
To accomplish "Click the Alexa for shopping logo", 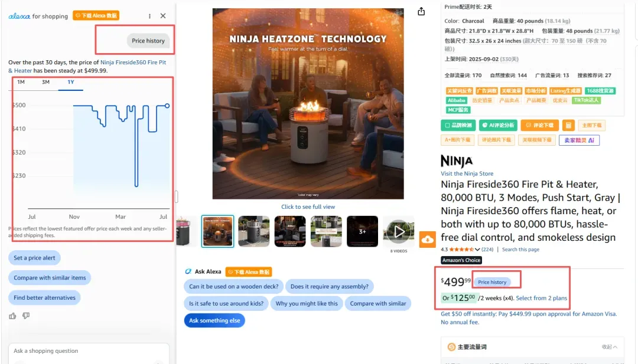I will point(38,16).
